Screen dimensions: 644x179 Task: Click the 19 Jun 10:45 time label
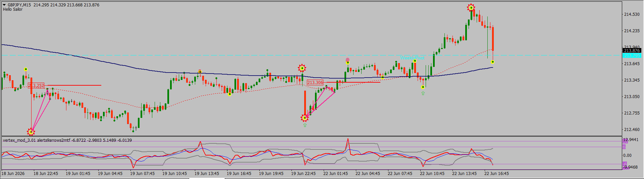(x=174, y=174)
